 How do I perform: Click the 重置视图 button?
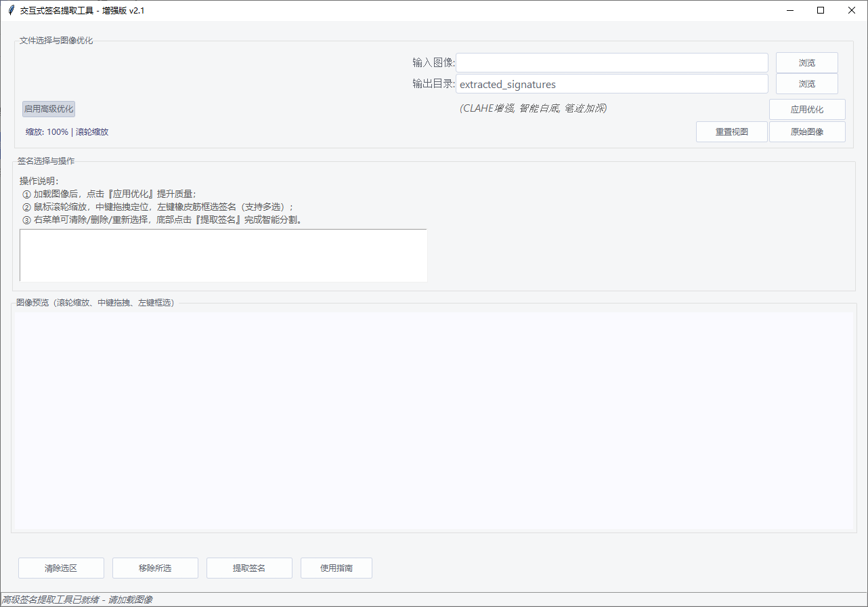[x=732, y=132]
